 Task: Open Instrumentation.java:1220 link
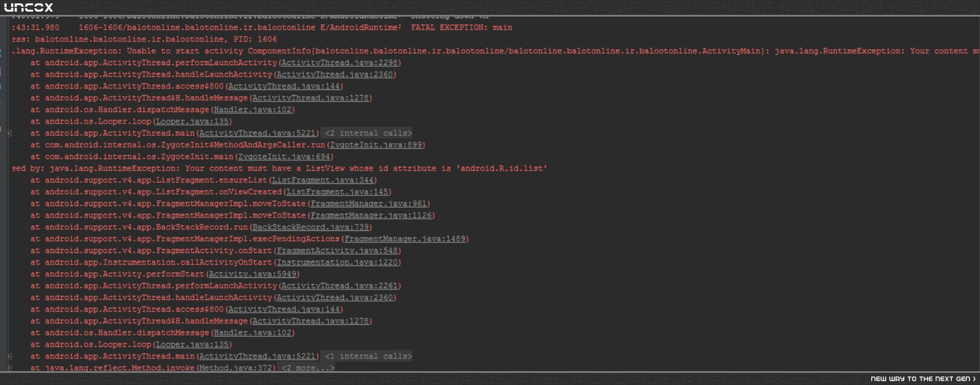(x=337, y=262)
